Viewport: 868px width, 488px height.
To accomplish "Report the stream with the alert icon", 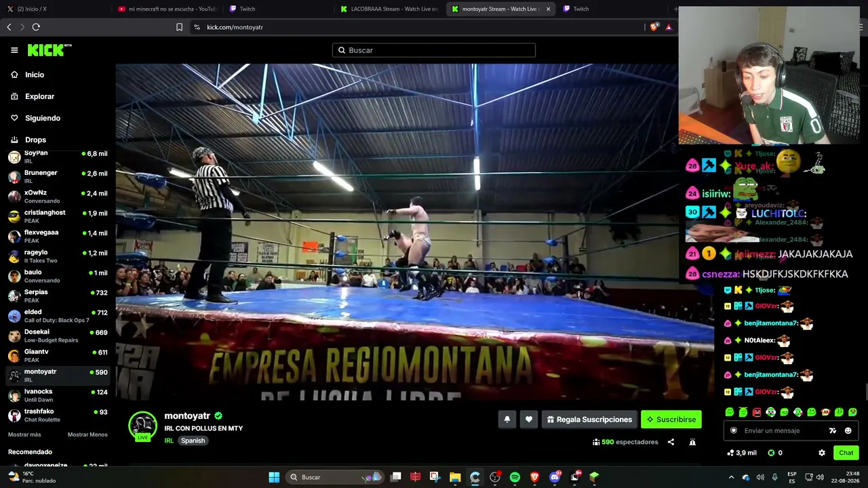I will (x=692, y=442).
